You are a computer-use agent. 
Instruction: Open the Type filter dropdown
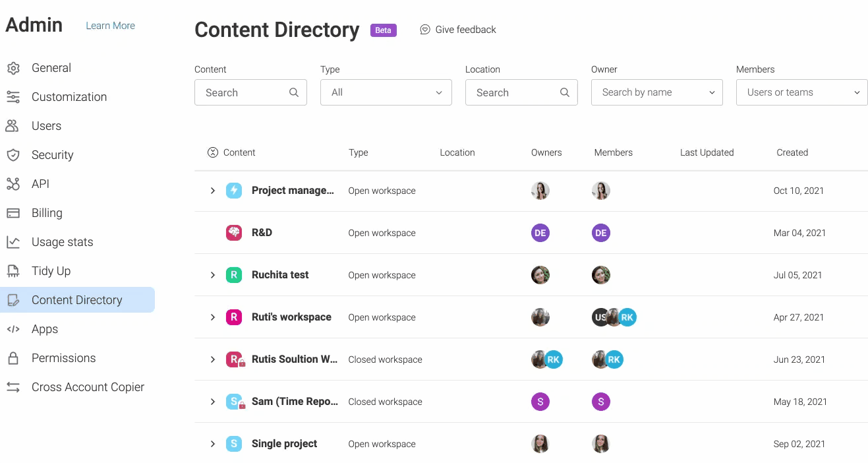point(386,92)
